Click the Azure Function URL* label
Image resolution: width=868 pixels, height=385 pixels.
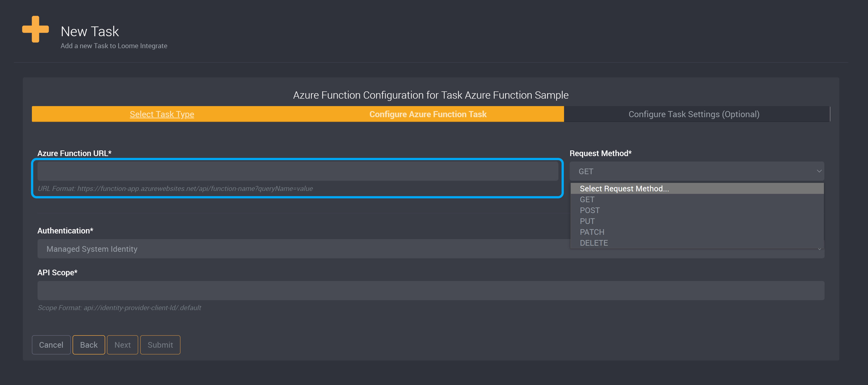74,153
